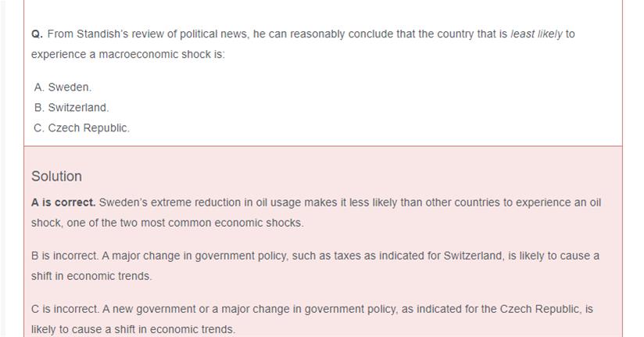Image resolution: width=644 pixels, height=337 pixels.
Task: Click the bold 'A is correct.' text
Action: click(63, 203)
